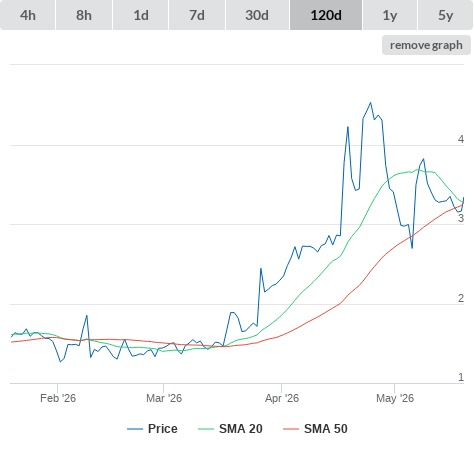Switch chart to 7d range
This screenshot has width=474, height=455.
click(x=197, y=15)
